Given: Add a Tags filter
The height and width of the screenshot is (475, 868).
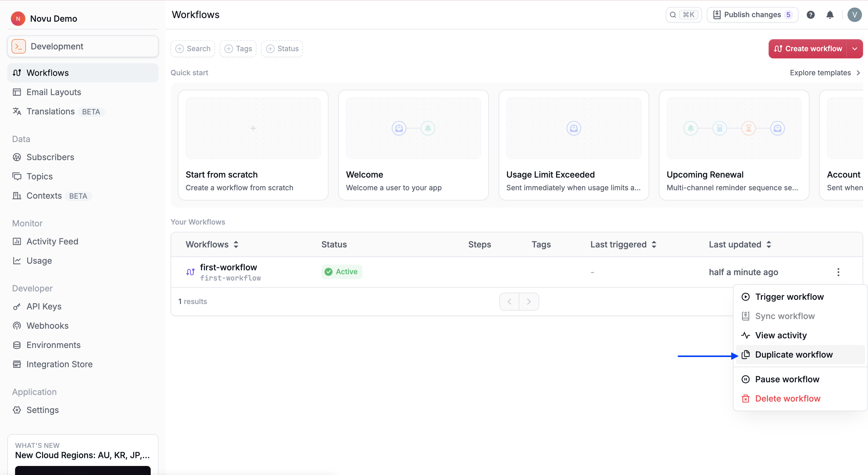Looking at the screenshot, I should tap(237, 48).
